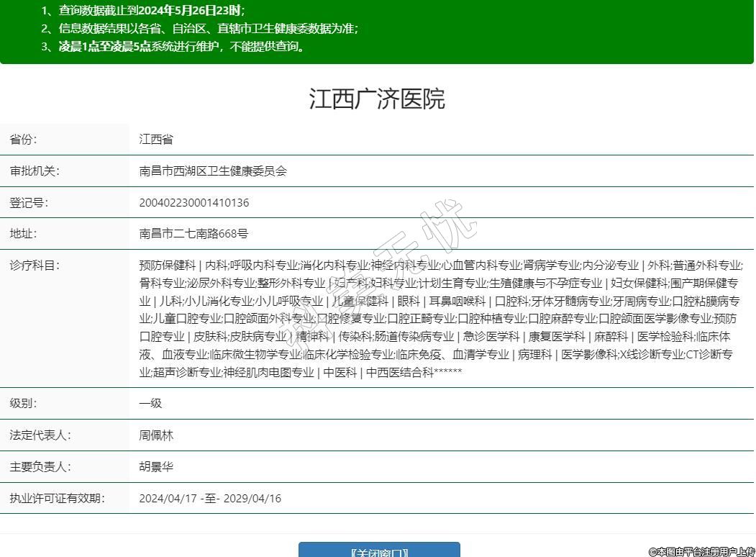Click the approving authority 南昌市西湖区卫生健康委员会

213,171
